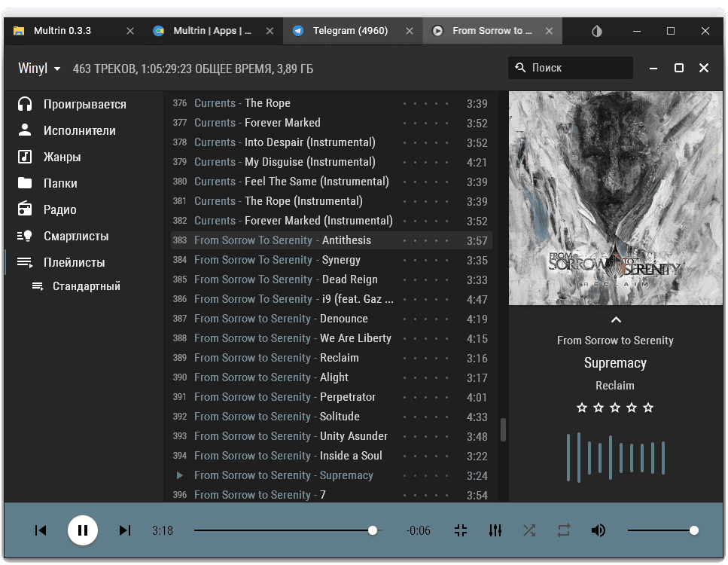The height and width of the screenshot is (565, 728).
Task: Close the Multrin 0.3.3 tab
Action: point(130,31)
